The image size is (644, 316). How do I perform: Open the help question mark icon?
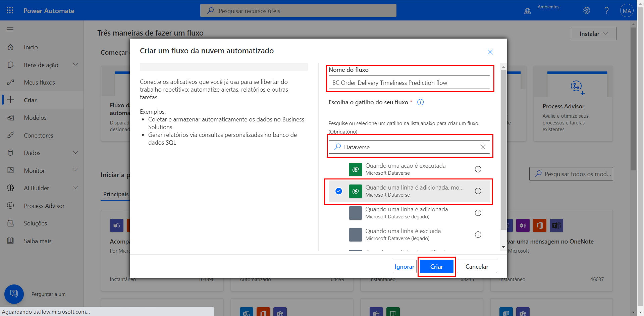(606, 10)
